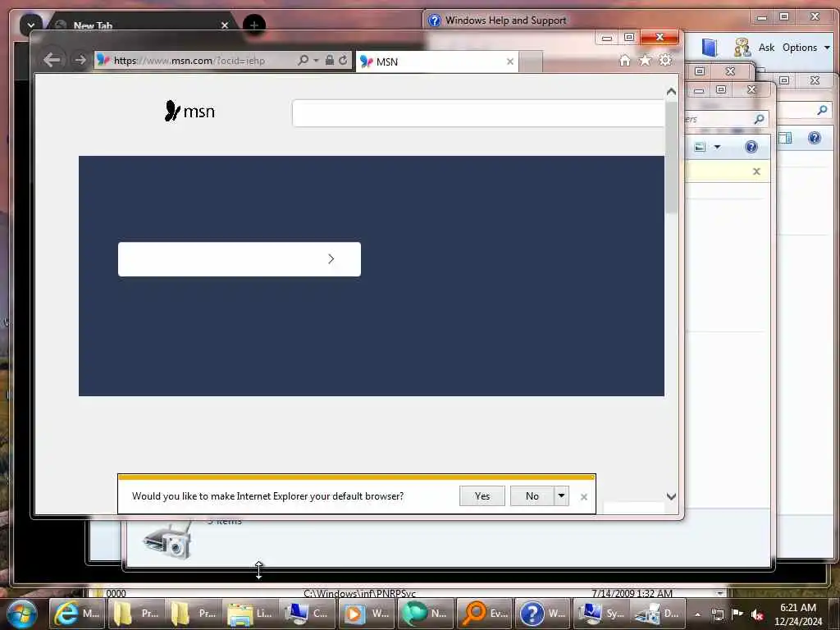The width and height of the screenshot is (840, 630).
Task: Open Action Center flag icon
Action: (737, 614)
